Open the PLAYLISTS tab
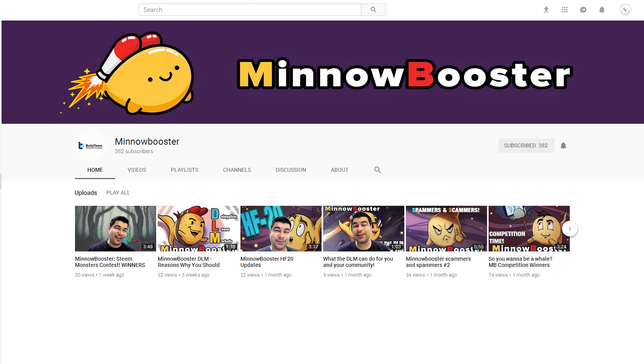The height and width of the screenshot is (364, 644). pyautogui.click(x=184, y=170)
